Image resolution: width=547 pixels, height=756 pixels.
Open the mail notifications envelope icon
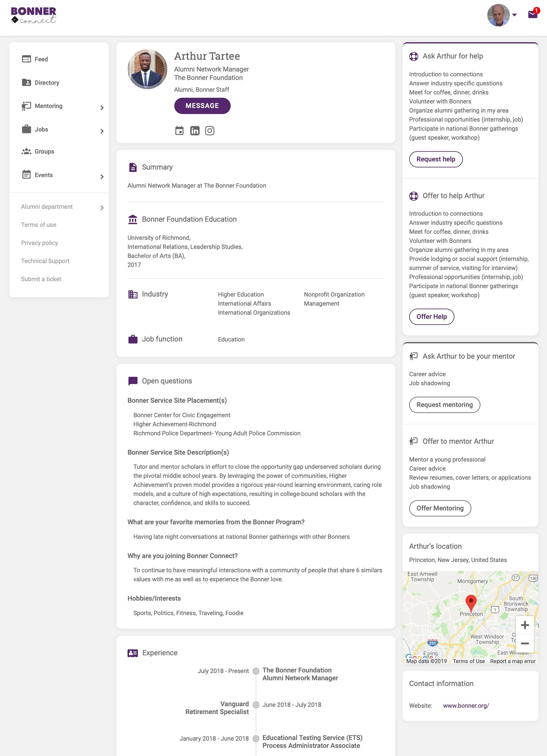click(x=533, y=14)
